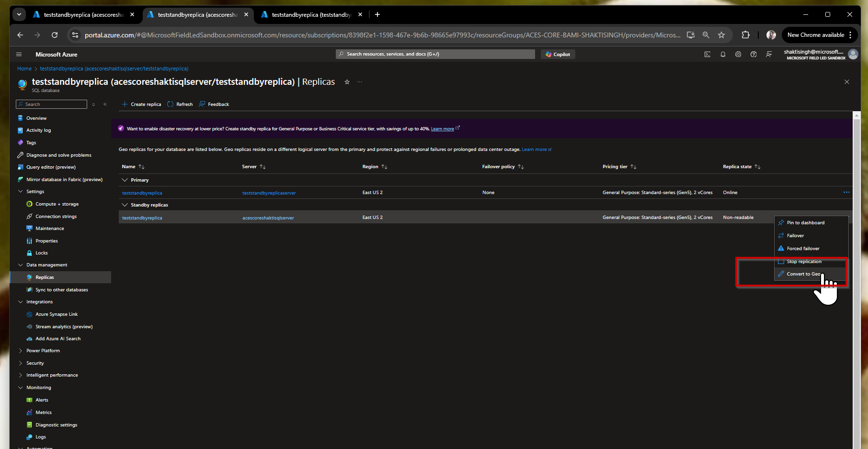Screen dimensions: 868x449
Task: Open Diagnose and solve problems
Action: (58, 155)
